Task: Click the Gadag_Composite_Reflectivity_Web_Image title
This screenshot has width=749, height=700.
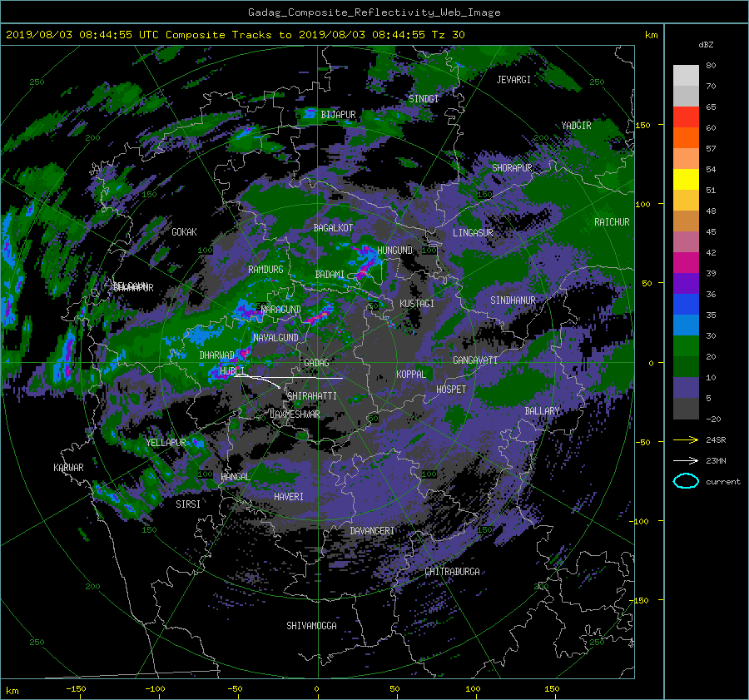Action: coord(374,12)
